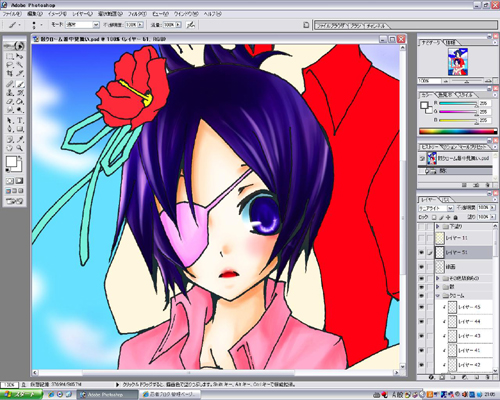Hide layer レイヤー 44 eye icon
500x400 pixels.
coord(421,321)
